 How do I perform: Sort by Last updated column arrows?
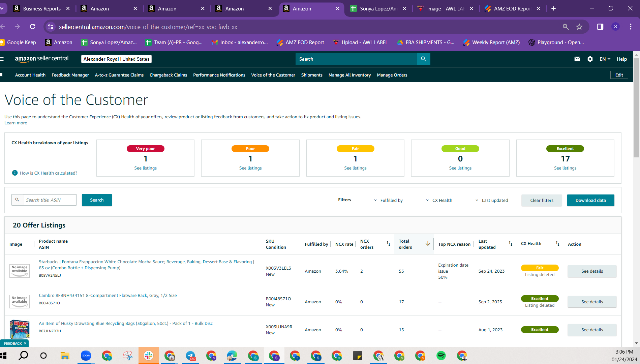[x=511, y=244]
